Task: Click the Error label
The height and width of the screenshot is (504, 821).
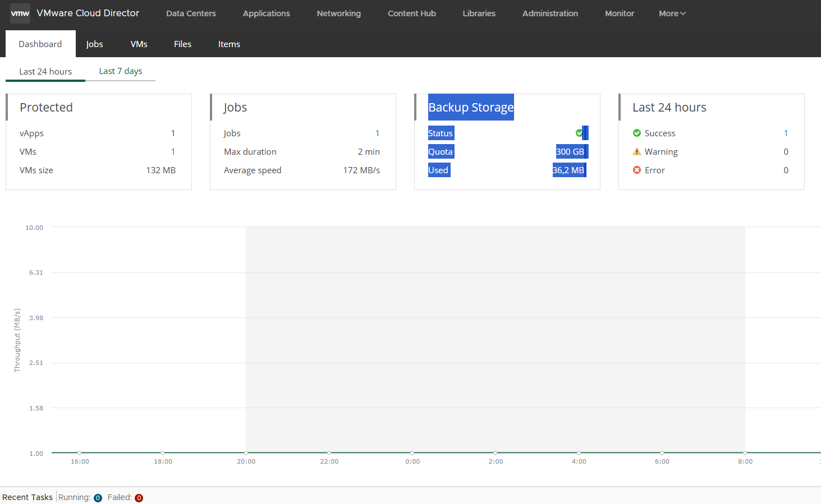Action: click(655, 170)
